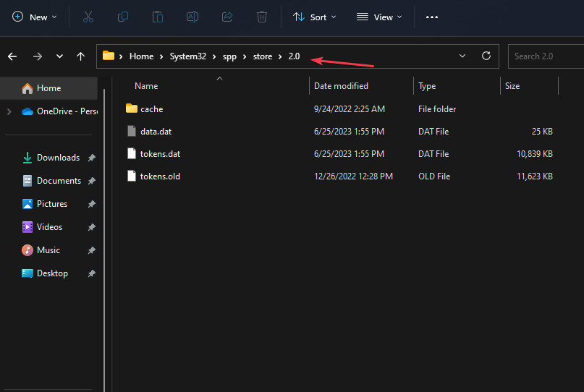
Task: Click the Rename icon
Action: 192,17
